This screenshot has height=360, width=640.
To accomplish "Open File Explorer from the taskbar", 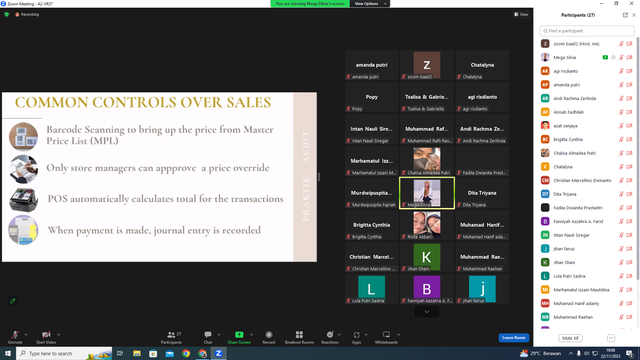I will [x=137, y=353].
